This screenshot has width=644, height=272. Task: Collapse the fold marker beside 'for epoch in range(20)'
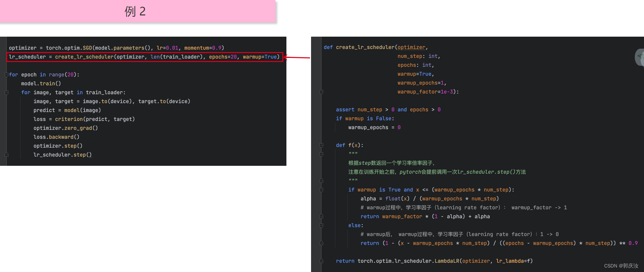pos(6,75)
